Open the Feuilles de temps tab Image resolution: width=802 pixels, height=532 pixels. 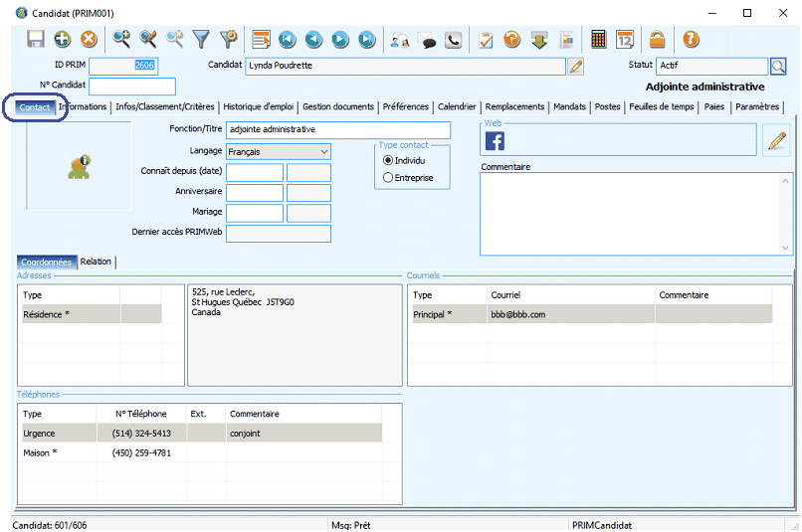pyautogui.click(x=662, y=107)
